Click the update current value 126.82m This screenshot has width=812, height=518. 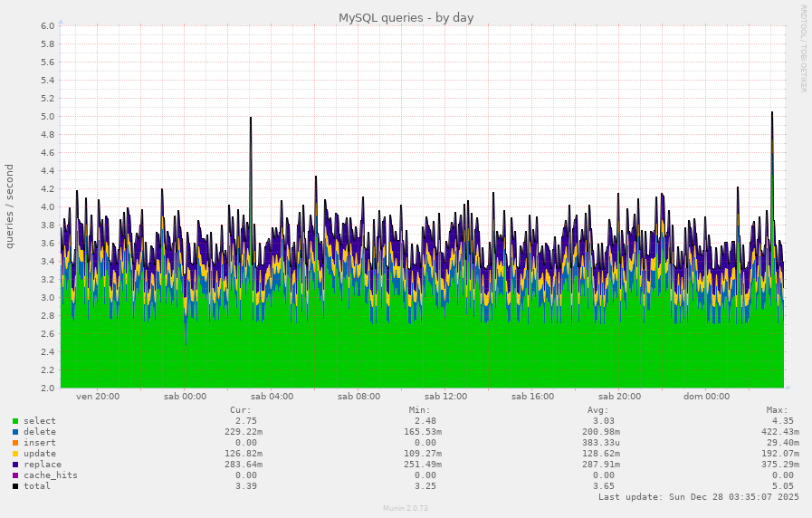[244, 454]
